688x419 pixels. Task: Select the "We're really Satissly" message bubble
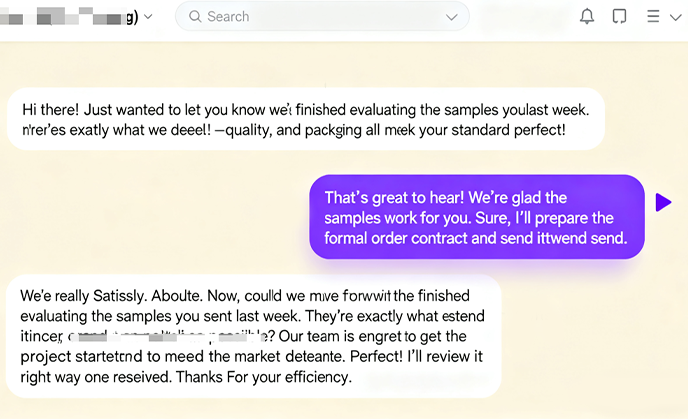(x=254, y=336)
